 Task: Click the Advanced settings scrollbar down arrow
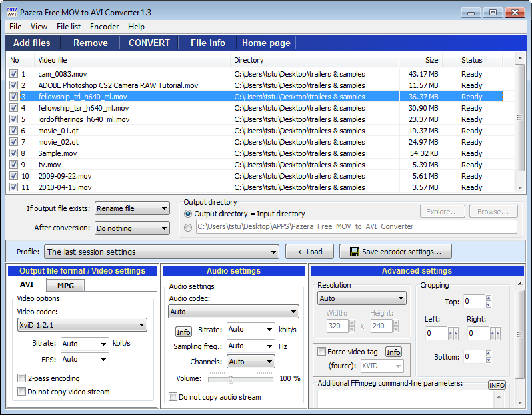520,403
